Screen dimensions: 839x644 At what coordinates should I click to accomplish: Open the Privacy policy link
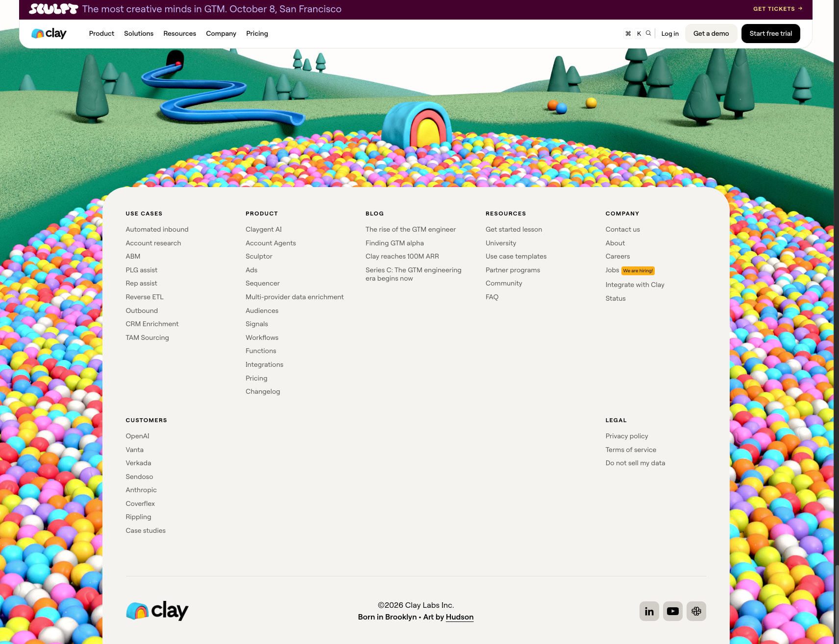pos(627,436)
